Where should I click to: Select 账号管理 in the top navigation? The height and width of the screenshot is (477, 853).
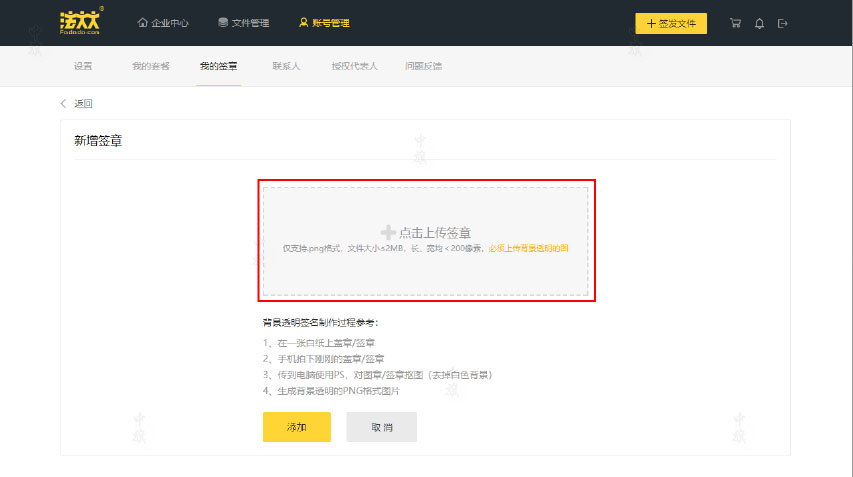click(x=324, y=23)
